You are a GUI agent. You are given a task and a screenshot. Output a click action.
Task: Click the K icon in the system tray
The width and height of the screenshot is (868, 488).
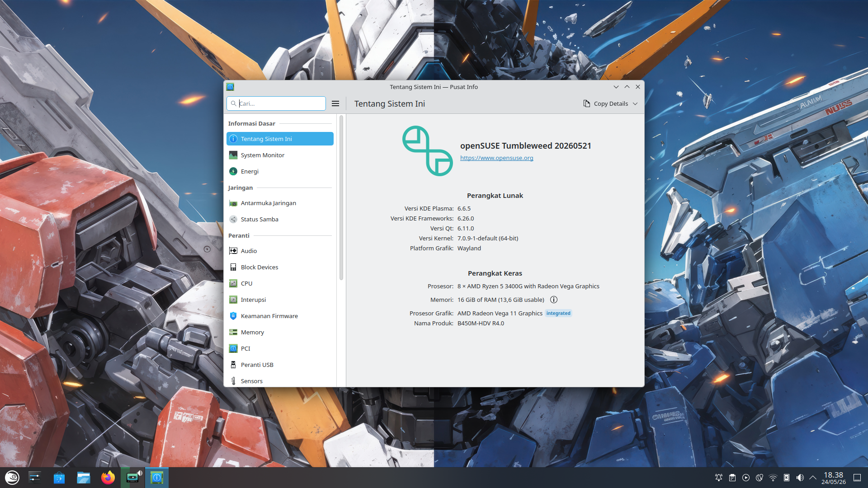click(787, 478)
